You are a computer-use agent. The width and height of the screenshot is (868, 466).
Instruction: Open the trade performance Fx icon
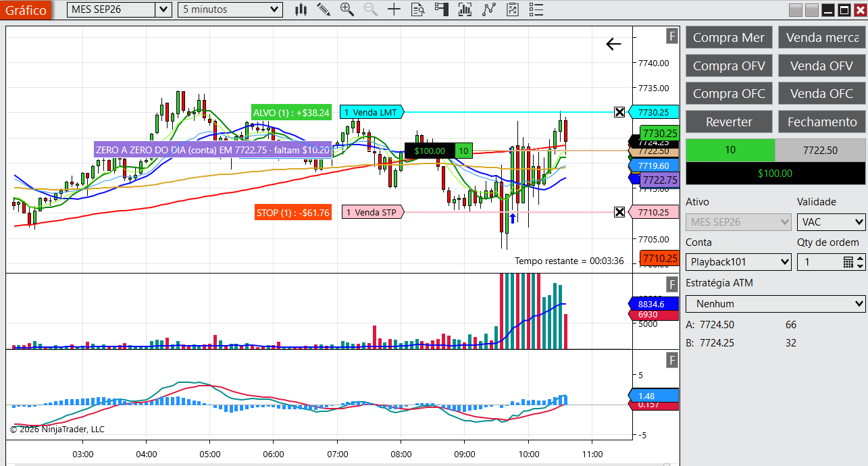coord(513,9)
